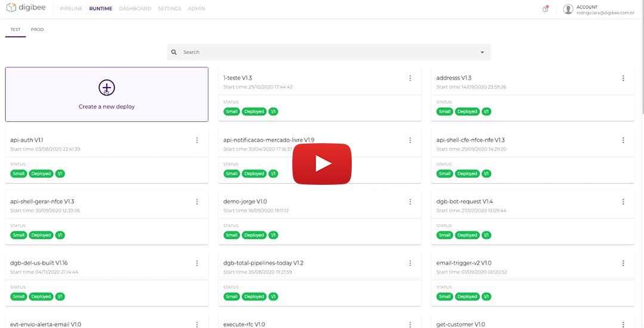Screen dimensions: 644x328
Task: Open options menu for dgb-total-pipelines-today V1.2
Action: [410, 263]
